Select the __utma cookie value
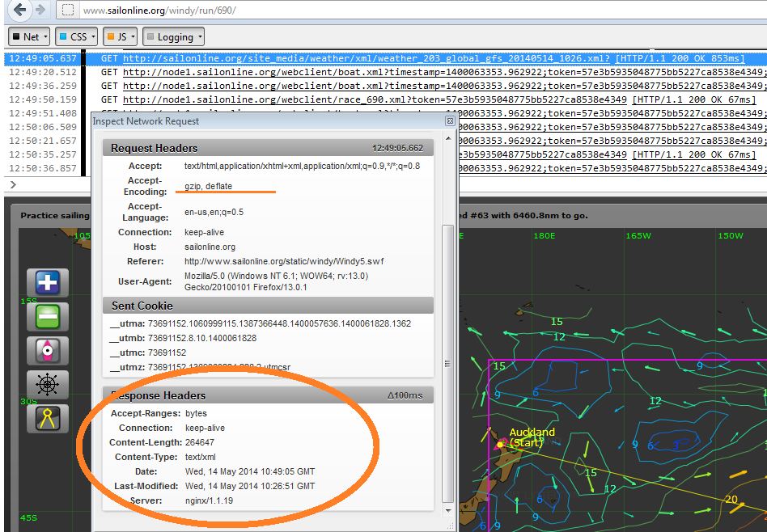 coord(279,323)
